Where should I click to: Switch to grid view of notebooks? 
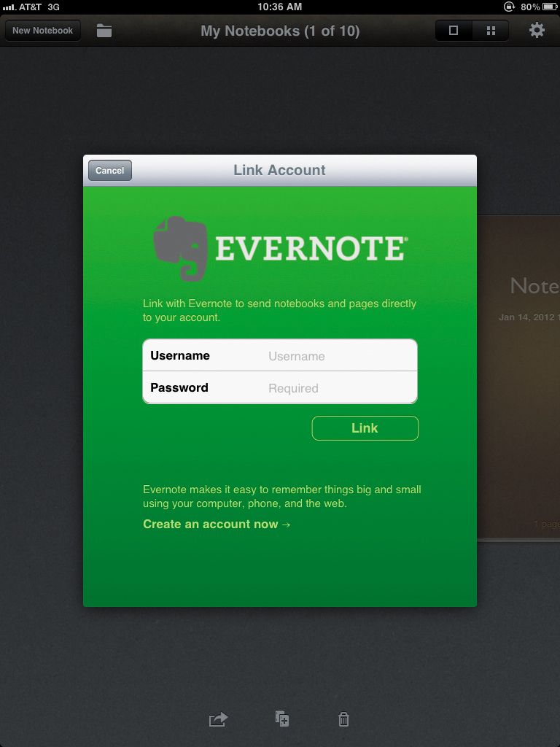(491, 31)
